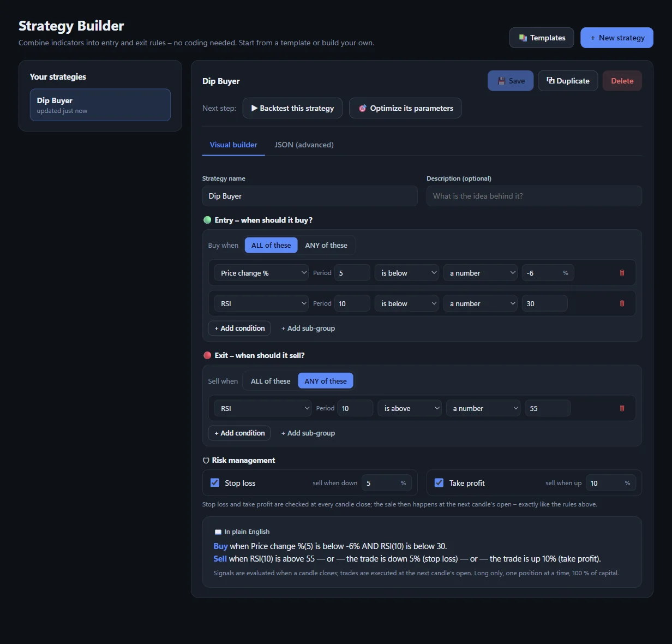Edit Period value 5 in Price change row
Screen dimensions: 672x644
pyautogui.click(x=352, y=273)
